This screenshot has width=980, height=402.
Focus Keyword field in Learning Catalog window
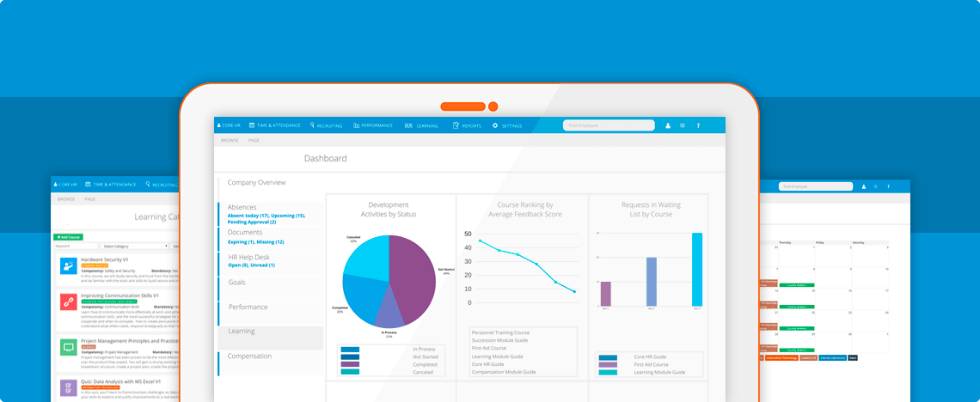tap(76, 246)
